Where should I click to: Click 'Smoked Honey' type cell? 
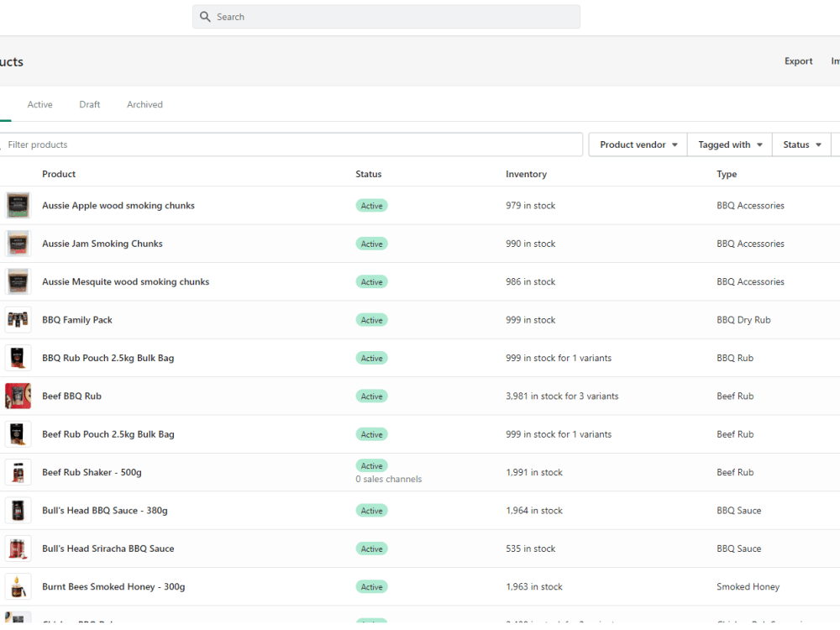(x=748, y=586)
